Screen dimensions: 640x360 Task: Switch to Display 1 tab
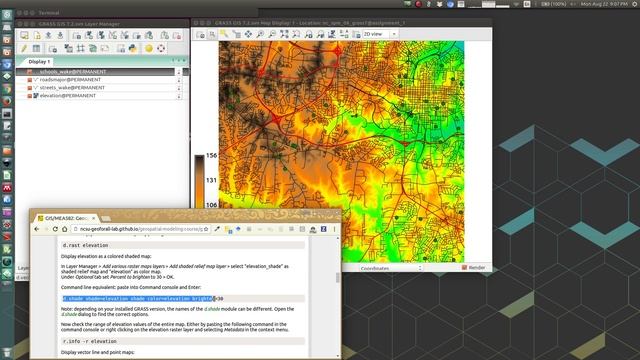[39, 62]
